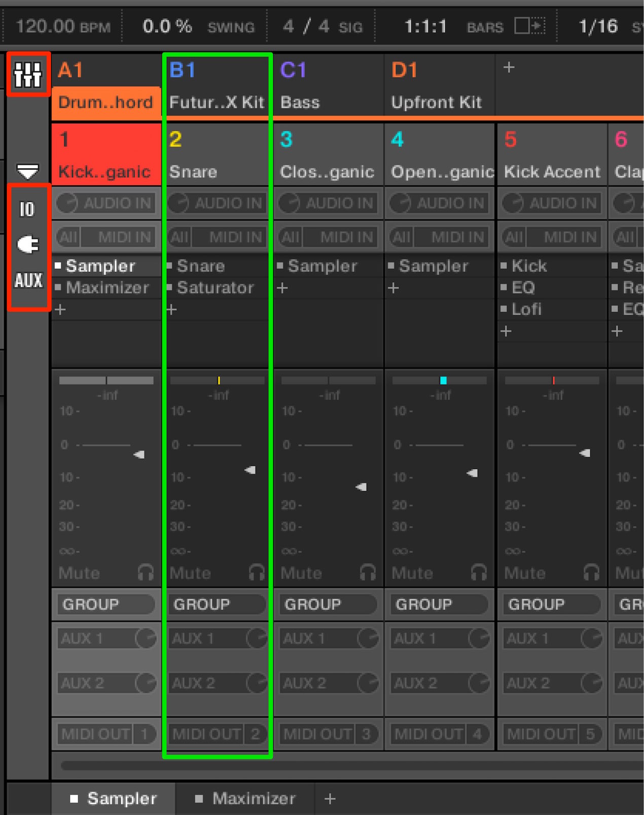
Task: Cue Closed hat channel 3 headphones
Action: pos(368,572)
